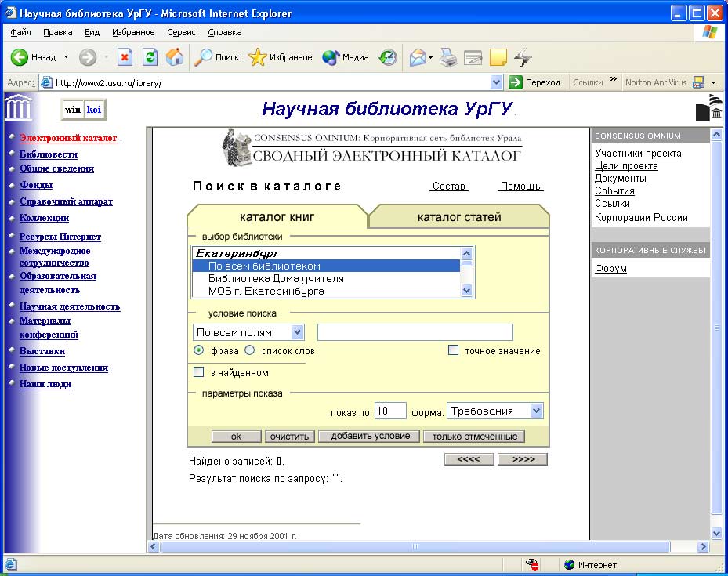Click the очистить button
The image size is (728, 576).
tap(289, 437)
